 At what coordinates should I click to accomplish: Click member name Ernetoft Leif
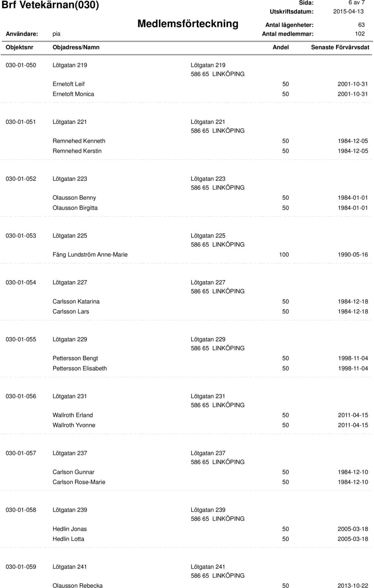(x=69, y=84)
